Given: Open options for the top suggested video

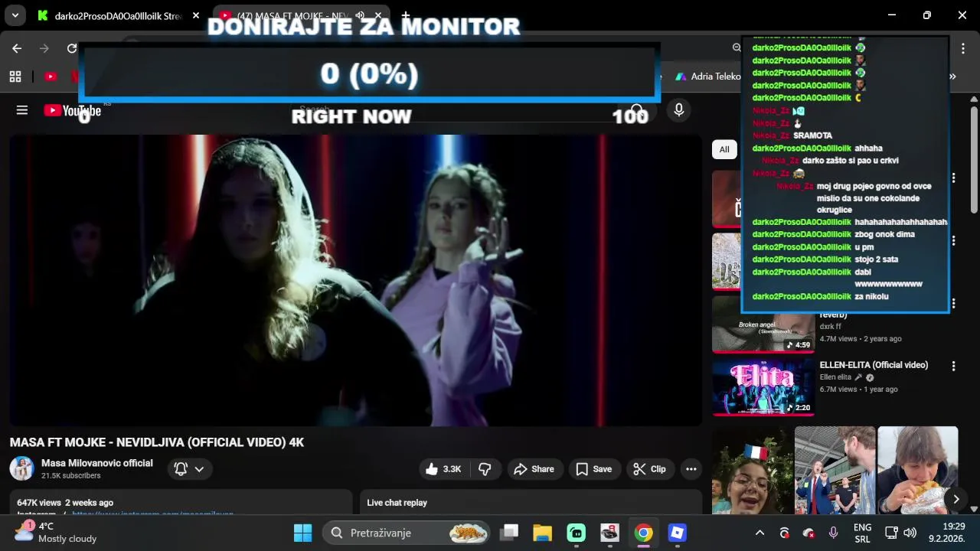Looking at the screenshot, I should click(x=954, y=178).
